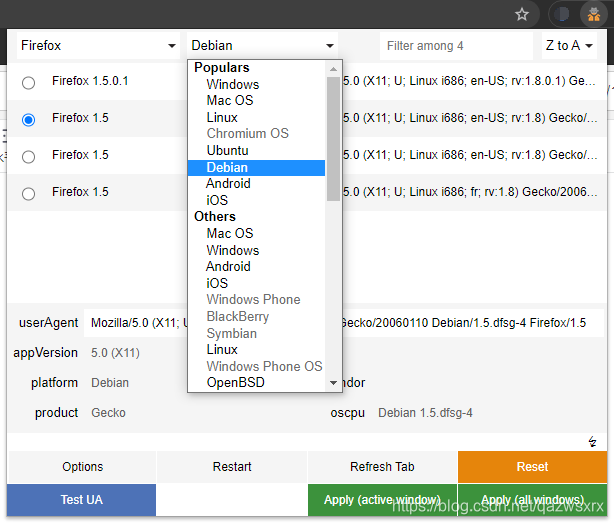Click the dropdown list scroll-down arrow
The height and width of the screenshot is (525, 614).
click(333, 382)
